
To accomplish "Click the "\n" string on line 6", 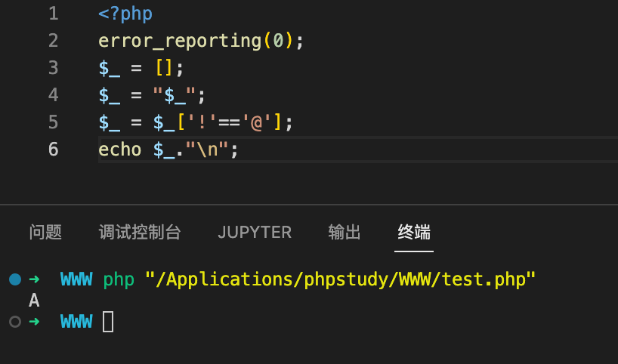I will pos(207,150).
